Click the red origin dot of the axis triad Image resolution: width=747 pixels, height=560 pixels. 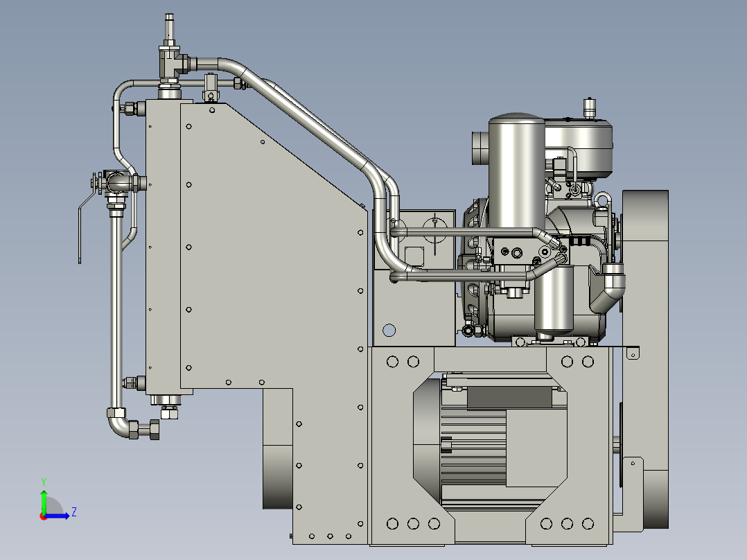tap(43, 517)
